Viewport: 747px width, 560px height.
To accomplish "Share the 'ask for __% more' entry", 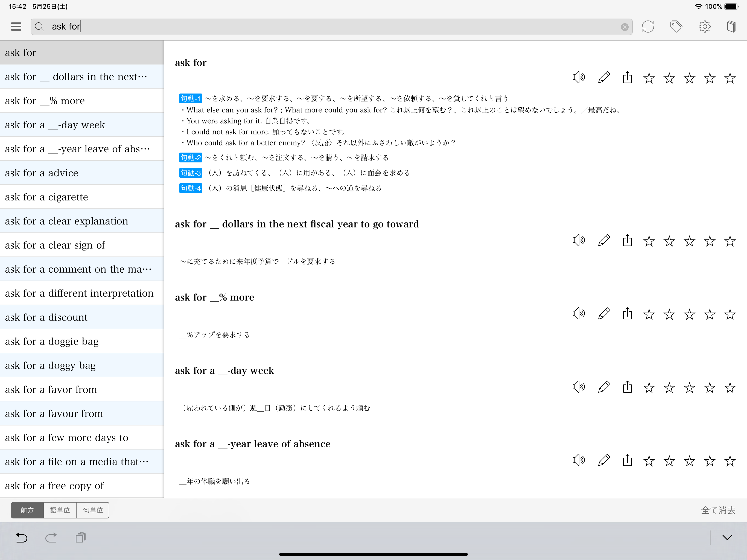I will 628,313.
